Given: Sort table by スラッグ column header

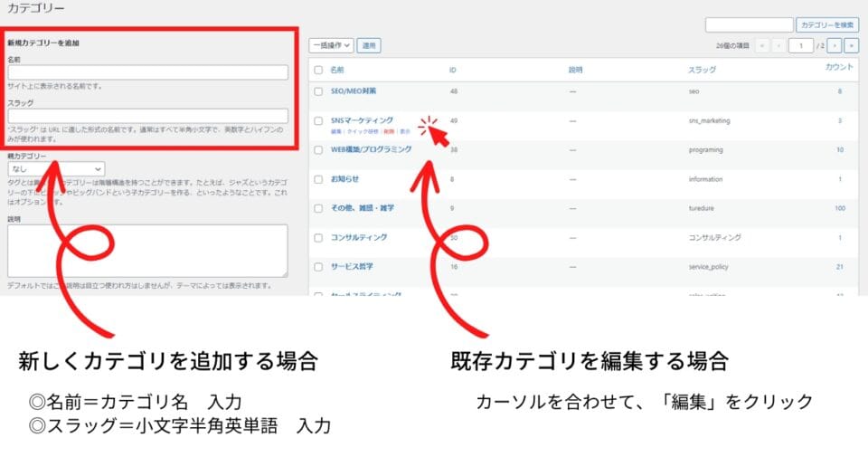Looking at the screenshot, I should (702, 70).
